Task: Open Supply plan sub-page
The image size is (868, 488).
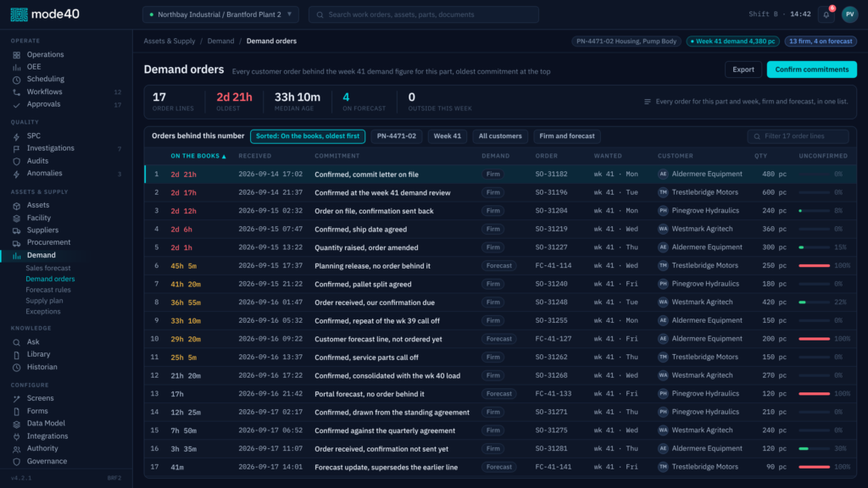Action: 44,301
